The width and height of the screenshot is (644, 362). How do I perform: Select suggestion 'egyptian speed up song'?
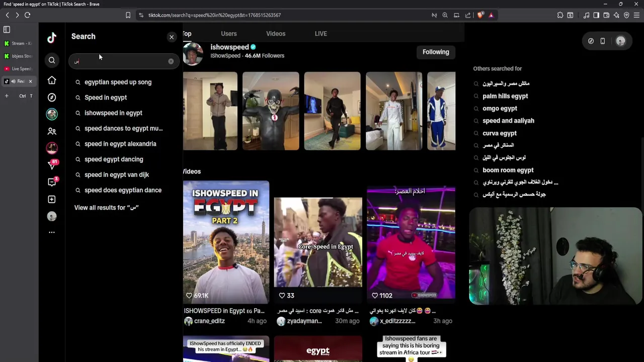pos(118,82)
